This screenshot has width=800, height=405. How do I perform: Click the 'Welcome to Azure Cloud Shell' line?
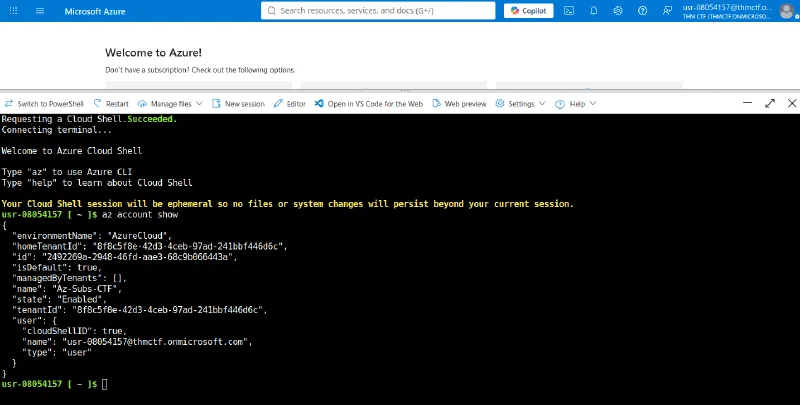pos(71,151)
